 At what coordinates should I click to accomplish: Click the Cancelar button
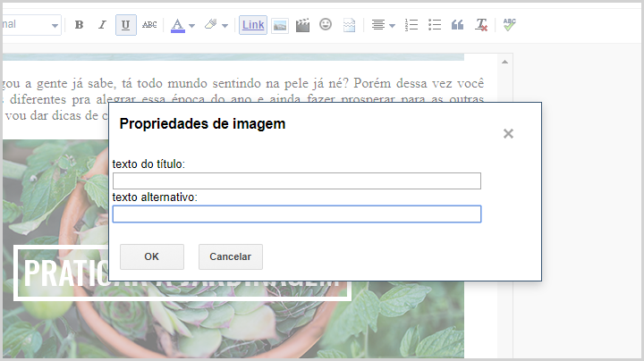pyautogui.click(x=231, y=256)
